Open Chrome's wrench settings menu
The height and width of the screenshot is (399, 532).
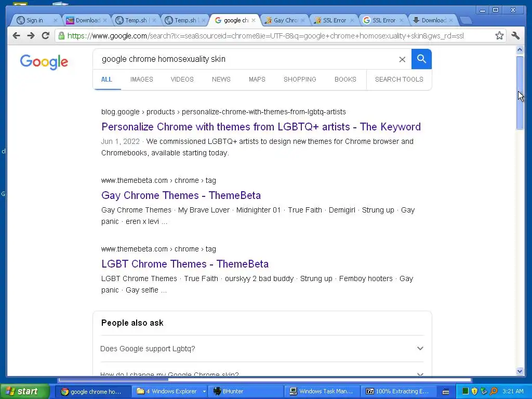tap(516, 36)
